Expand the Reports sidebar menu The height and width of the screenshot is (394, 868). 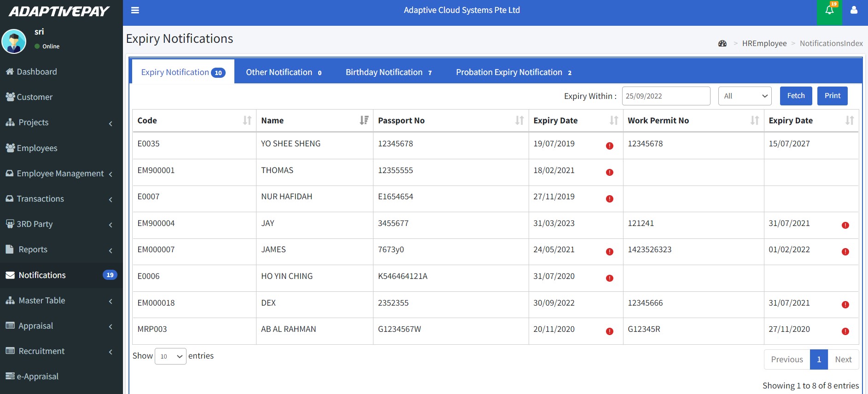click(61, 249)
